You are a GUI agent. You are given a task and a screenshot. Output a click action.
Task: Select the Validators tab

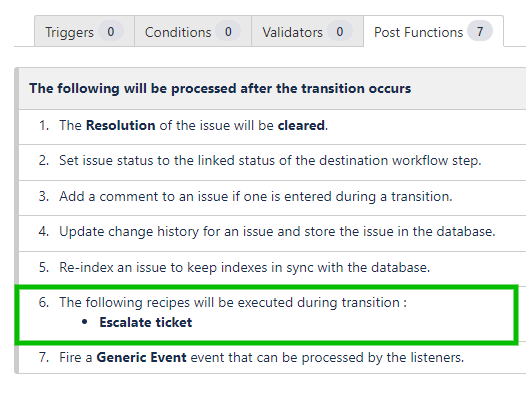(x=307, y=31)
